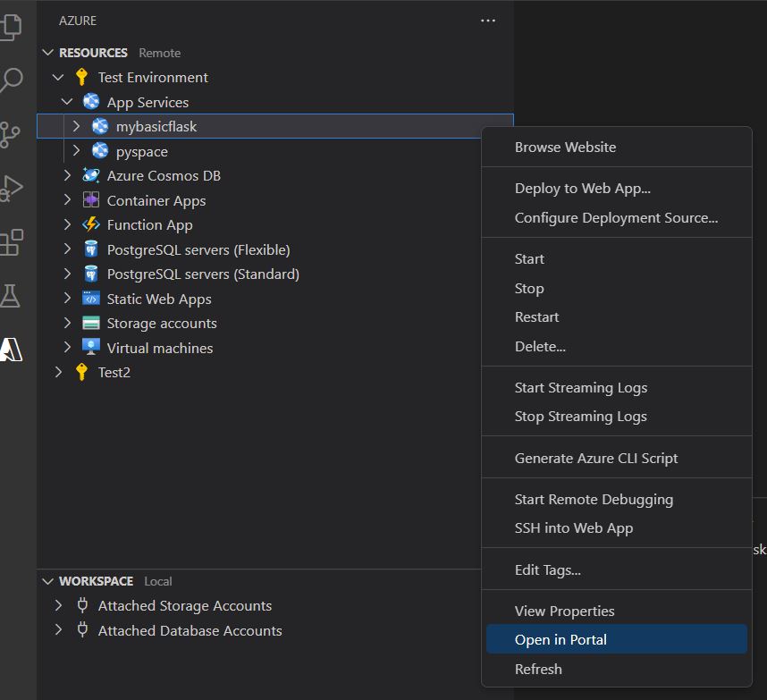Open the Run and Debug icon
Image resolution: width=767 pixels, height=700 pixels.
point(11,188)
